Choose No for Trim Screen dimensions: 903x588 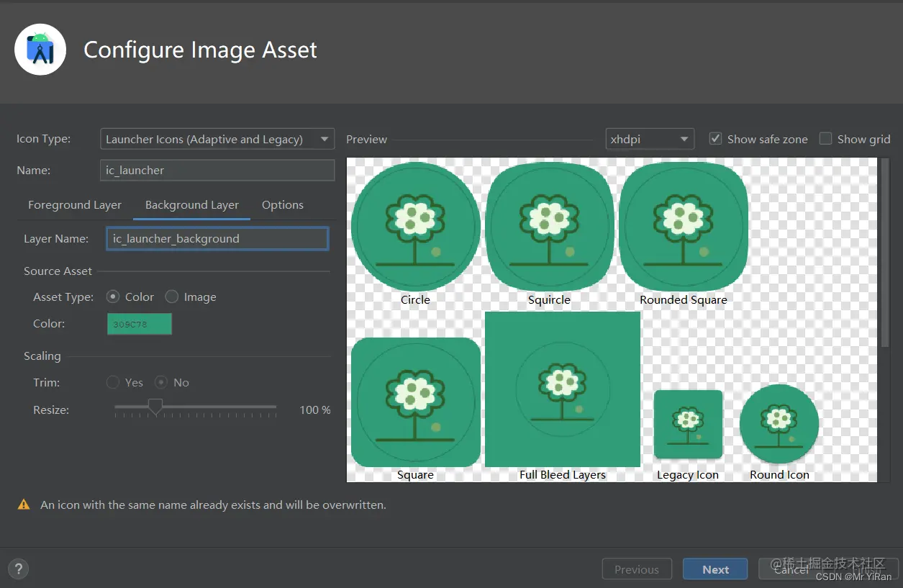(161, 382)
